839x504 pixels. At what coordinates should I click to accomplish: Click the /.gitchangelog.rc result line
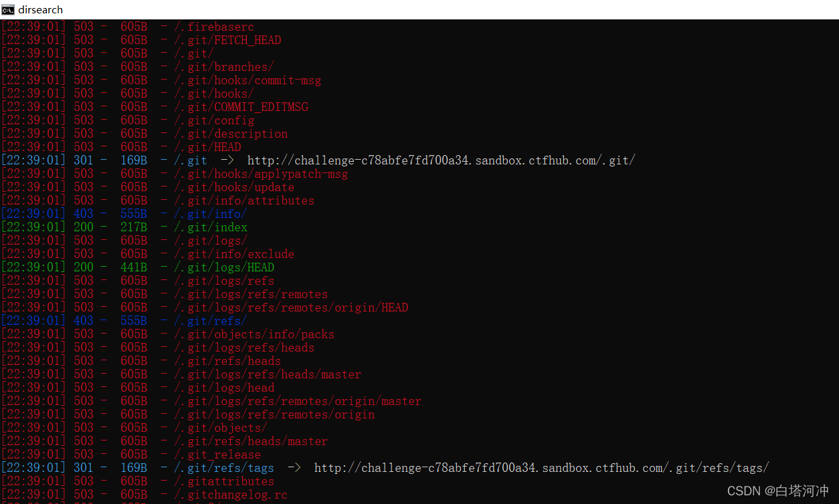(x=231, y=494)
